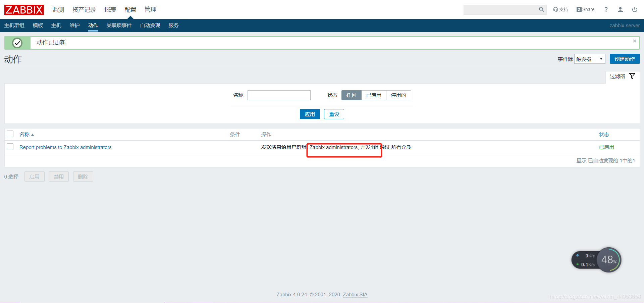The image size is (644, 303).
Task: Go to 主机 submenu
Action: [x=56, y=26]
